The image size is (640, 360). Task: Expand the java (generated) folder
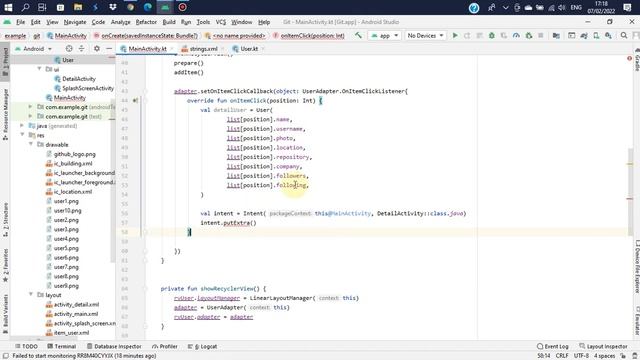22,126
